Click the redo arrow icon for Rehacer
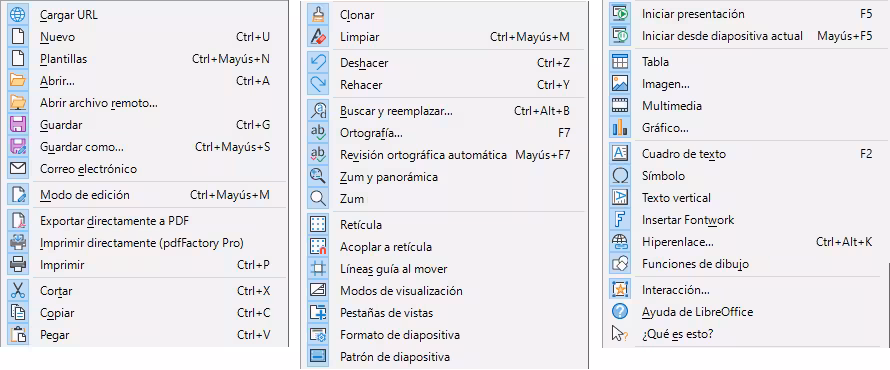Screen dimensions: 890x370 pos(318,85)
